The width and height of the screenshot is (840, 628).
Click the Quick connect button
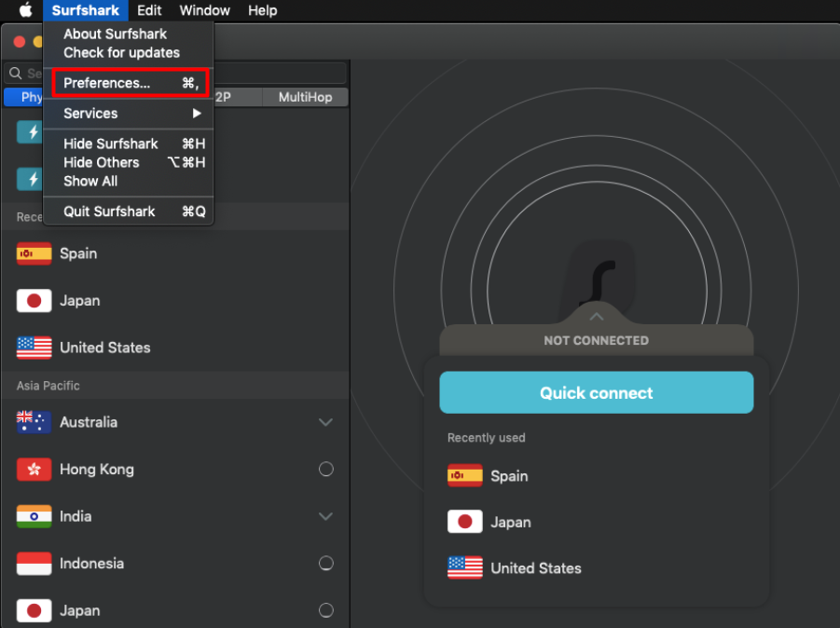click(597, 392)
